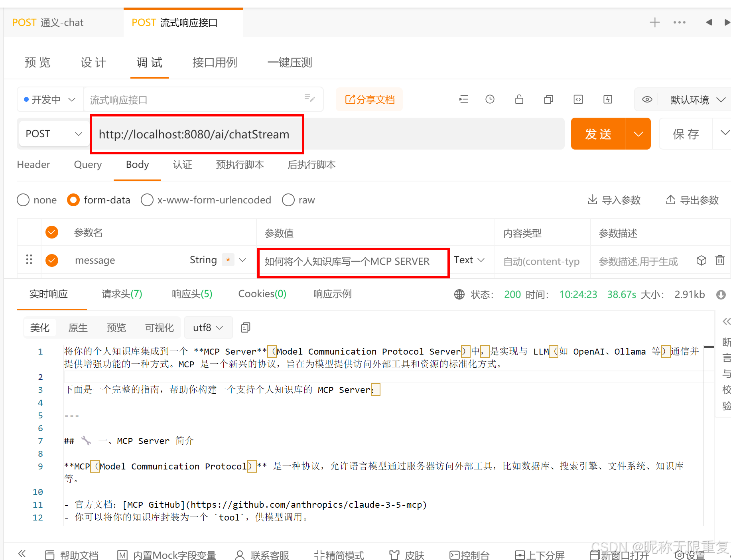Select the raw body radio
This screenshot has width=731, height=560.
(x=288, y=200)
